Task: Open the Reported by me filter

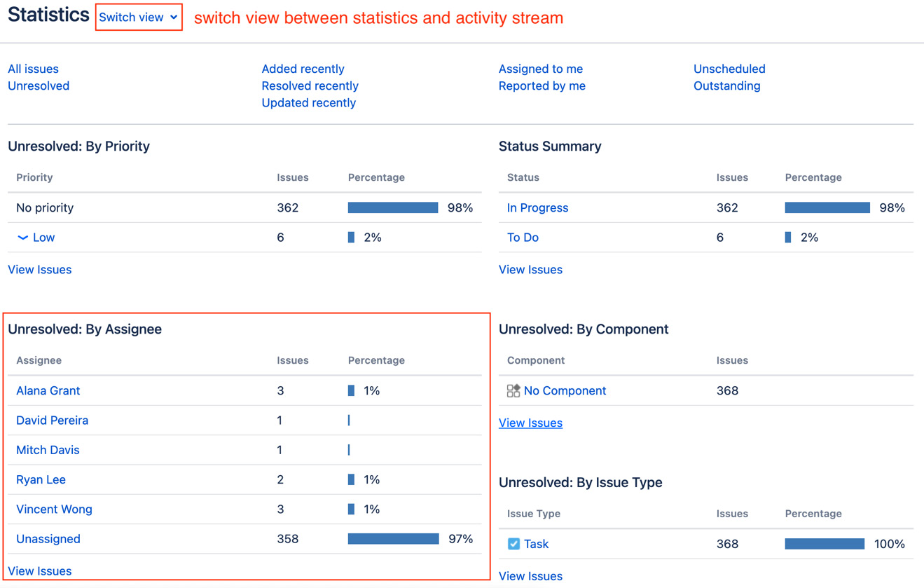Action: point(542,86)
